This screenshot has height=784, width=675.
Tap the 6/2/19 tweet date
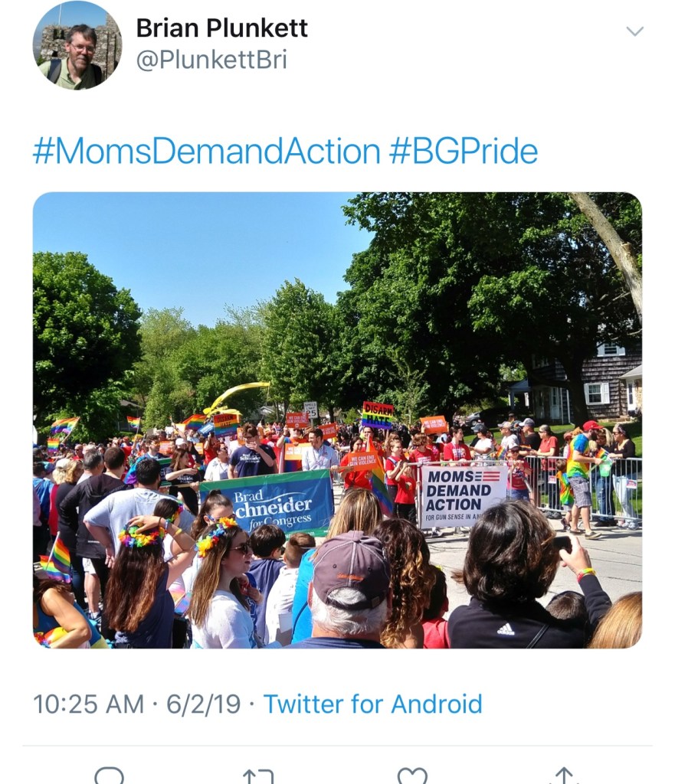[x=203, y=704]
